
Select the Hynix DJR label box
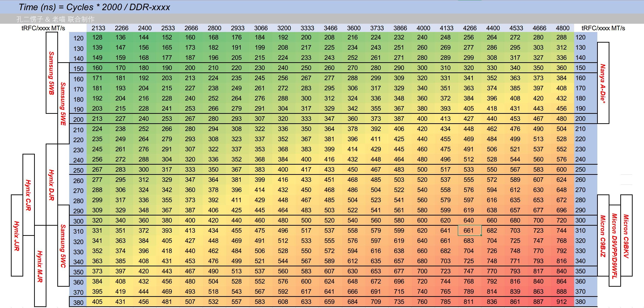[x=52, y=185]
